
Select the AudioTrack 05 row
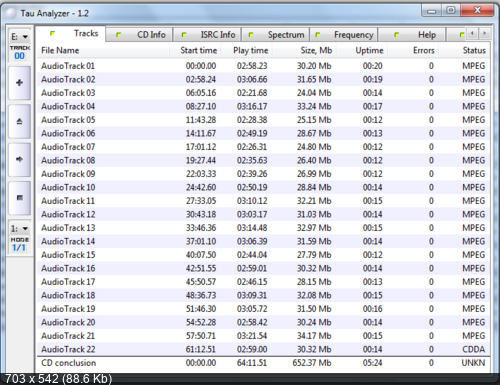click(263, 120)
